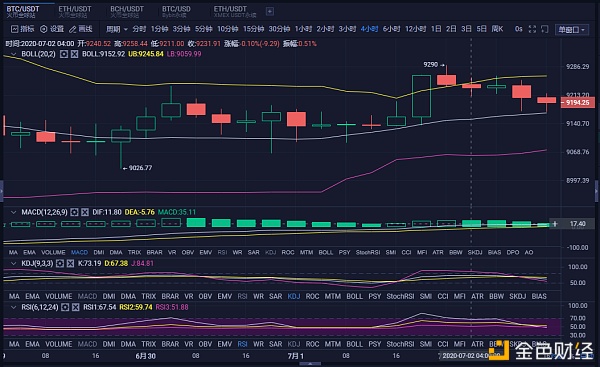The width and height of the screenshot is (600, 367).
Task: Remove the RSI(6,12,24) indicator
Action: tap(76, 307)
